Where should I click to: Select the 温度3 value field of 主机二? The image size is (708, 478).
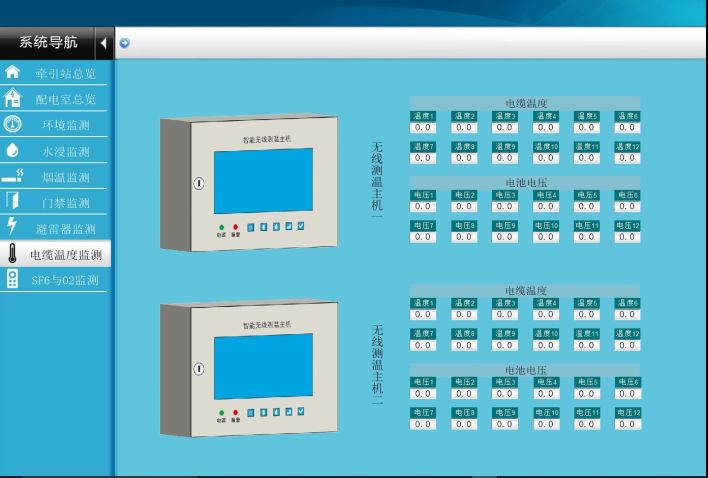pos(505,315)
